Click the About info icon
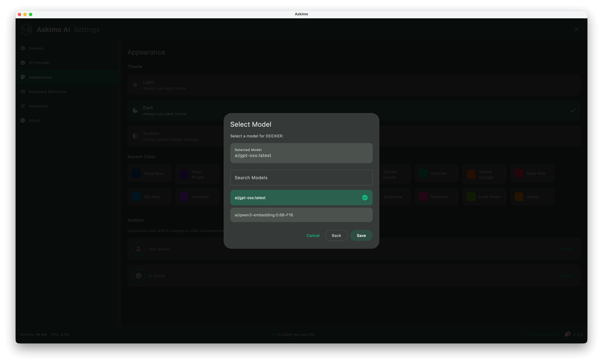The height and width of the screenshot is (364, 603). (x=23, y=120)
